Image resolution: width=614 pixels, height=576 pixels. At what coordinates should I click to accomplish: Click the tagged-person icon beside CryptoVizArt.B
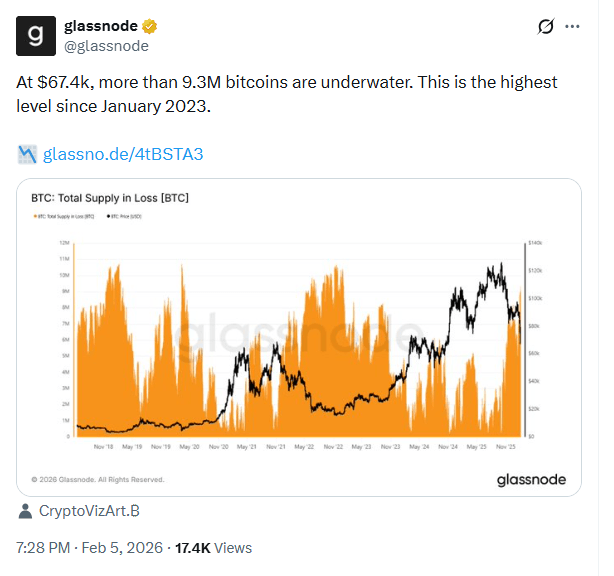25,511
